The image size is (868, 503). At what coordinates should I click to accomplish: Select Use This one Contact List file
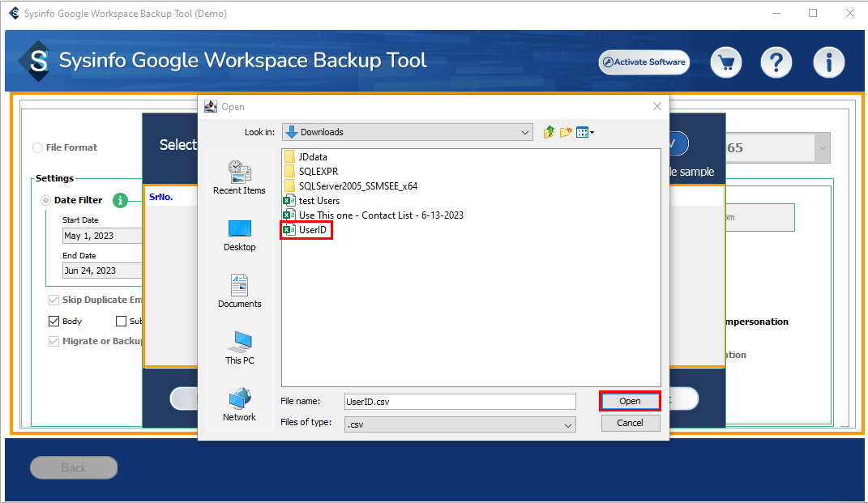[x=373, y=215]
